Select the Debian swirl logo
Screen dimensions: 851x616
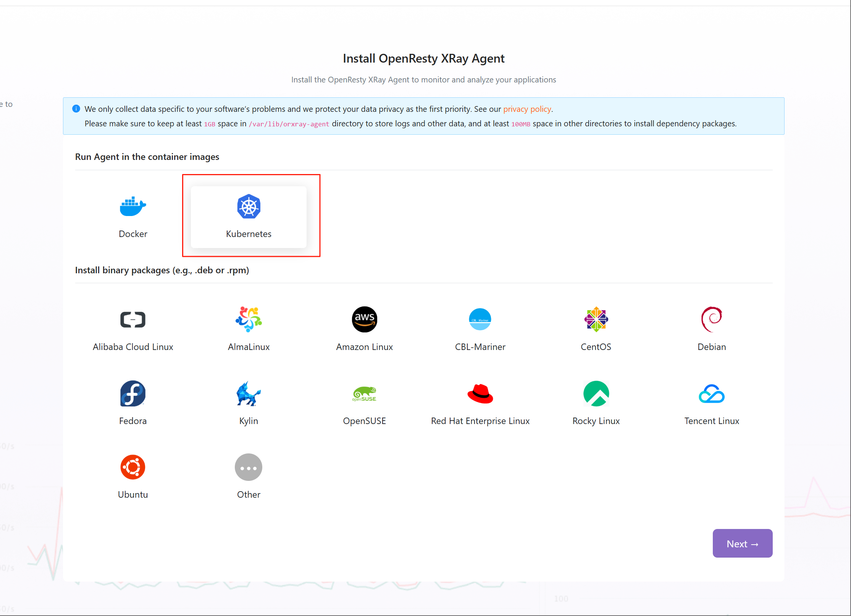(712, 319)
